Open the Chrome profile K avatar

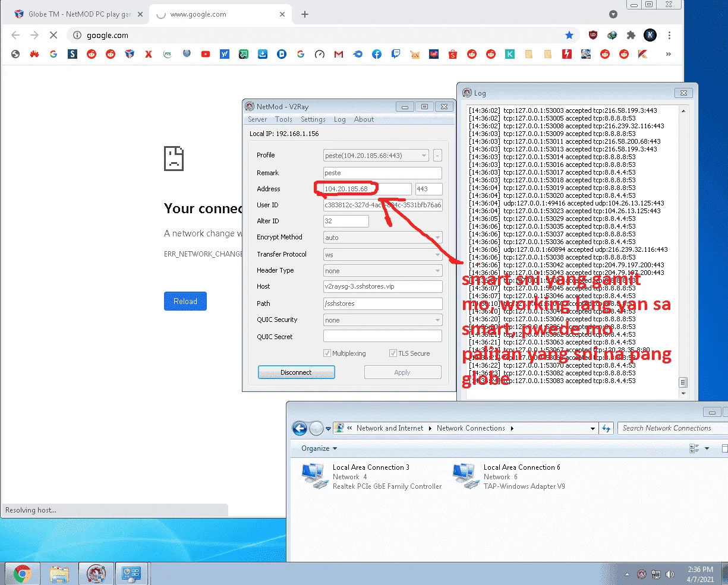pyautogui.click(x=650, y=35)
